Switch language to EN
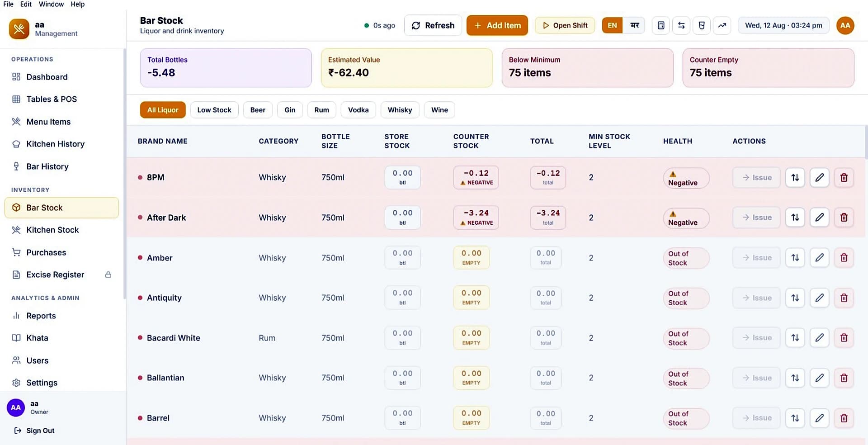868x445 pixels. point(612,25)
